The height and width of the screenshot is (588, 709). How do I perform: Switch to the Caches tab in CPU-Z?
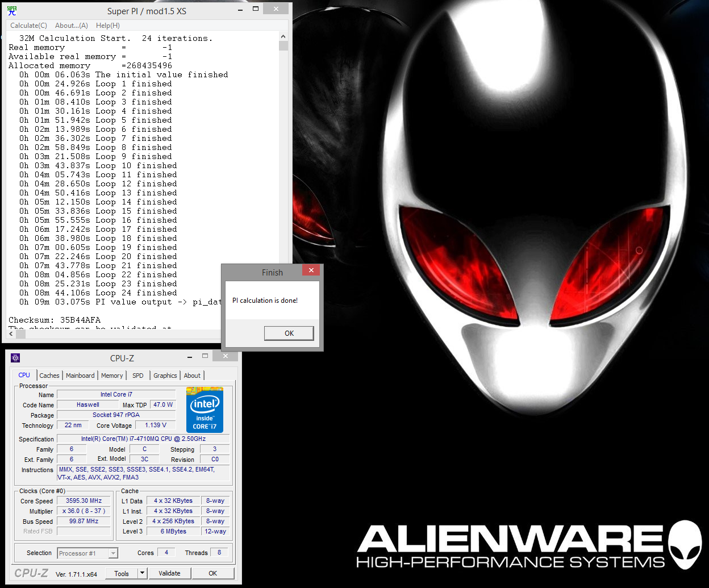(49, 376)
